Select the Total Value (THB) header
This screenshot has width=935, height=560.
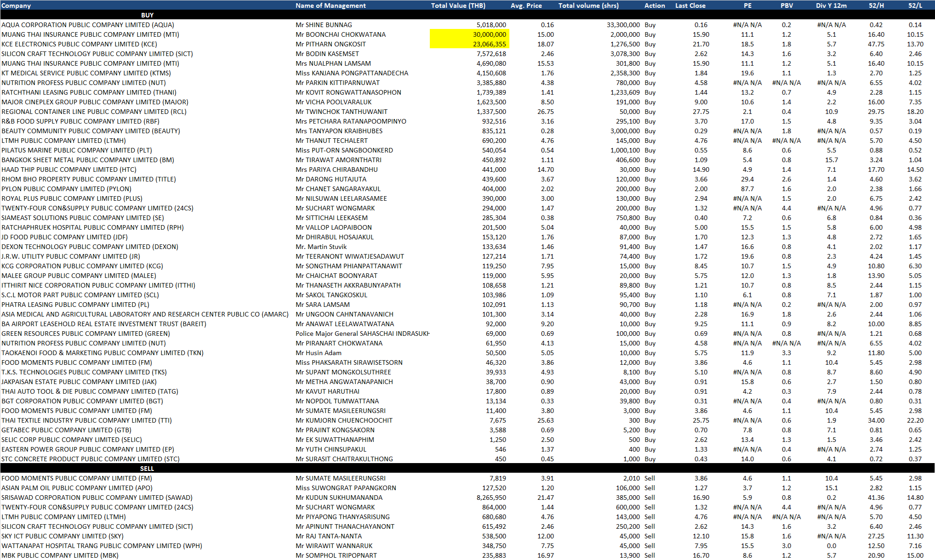pos(458,6)
